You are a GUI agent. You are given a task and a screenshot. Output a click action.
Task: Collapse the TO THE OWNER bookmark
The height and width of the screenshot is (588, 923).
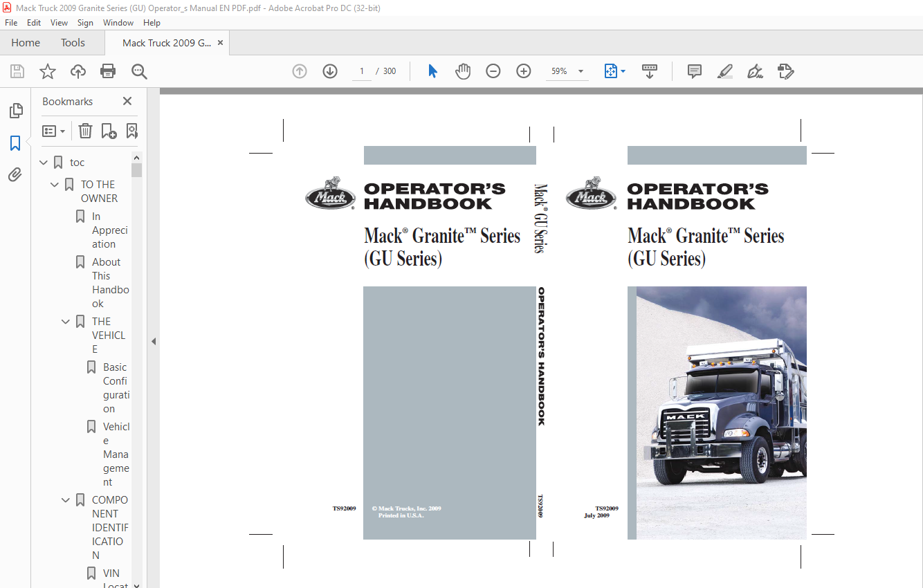55,185
